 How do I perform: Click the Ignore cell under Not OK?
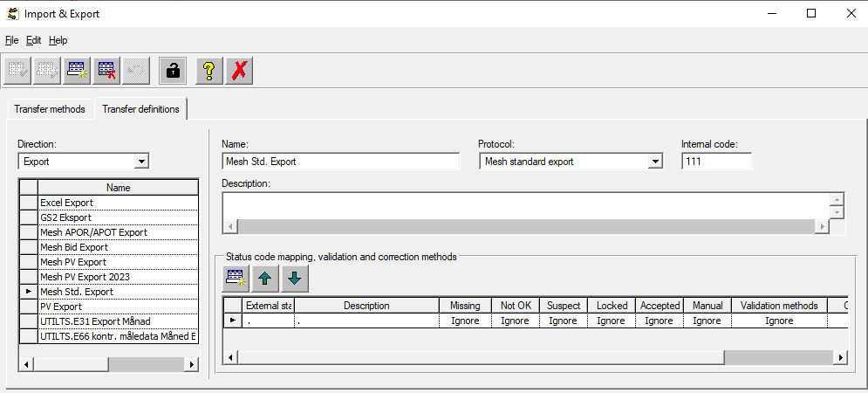(x=516, y=321)
